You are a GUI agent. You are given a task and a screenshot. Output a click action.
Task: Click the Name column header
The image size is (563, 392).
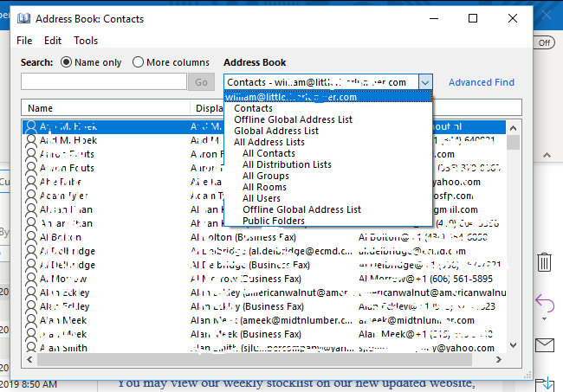[105, 108]
